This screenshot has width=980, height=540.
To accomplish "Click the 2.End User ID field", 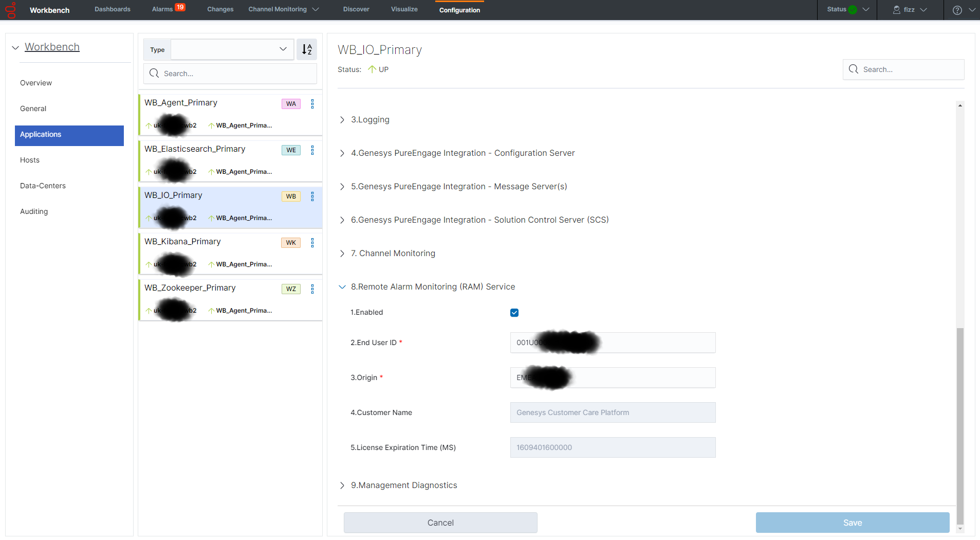I will pyautogui.click(x=613, y=343).
